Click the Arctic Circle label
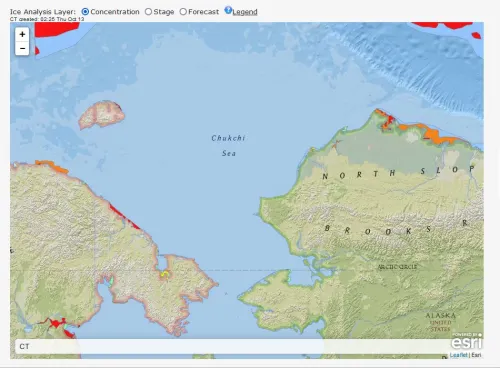500x368 pixels. (x=397, y=267)
